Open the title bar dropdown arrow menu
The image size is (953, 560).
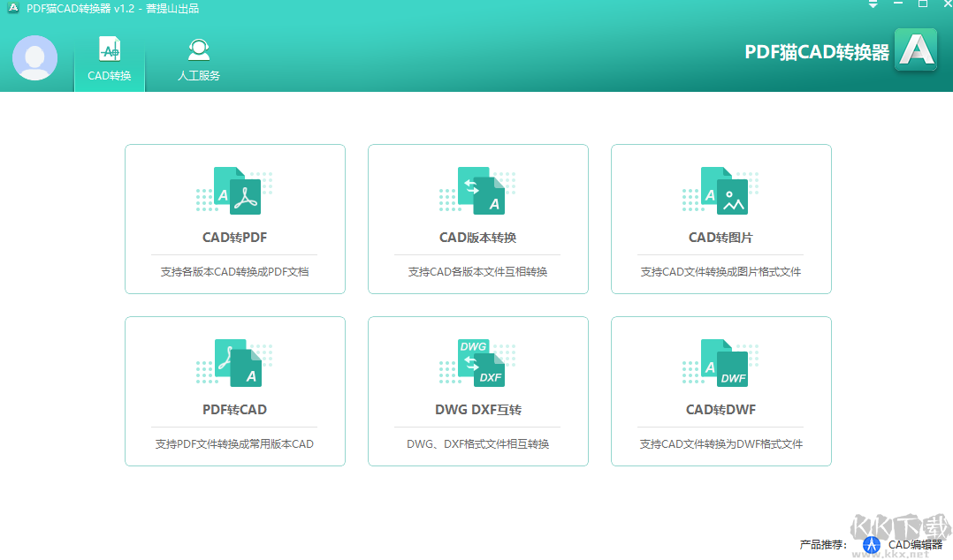point(872,8)
